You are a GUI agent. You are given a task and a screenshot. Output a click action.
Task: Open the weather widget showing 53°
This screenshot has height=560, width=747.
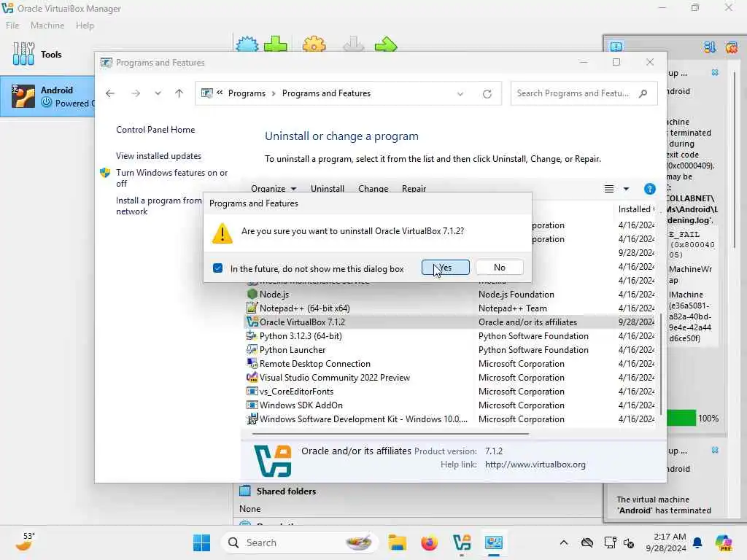point(25,542)
